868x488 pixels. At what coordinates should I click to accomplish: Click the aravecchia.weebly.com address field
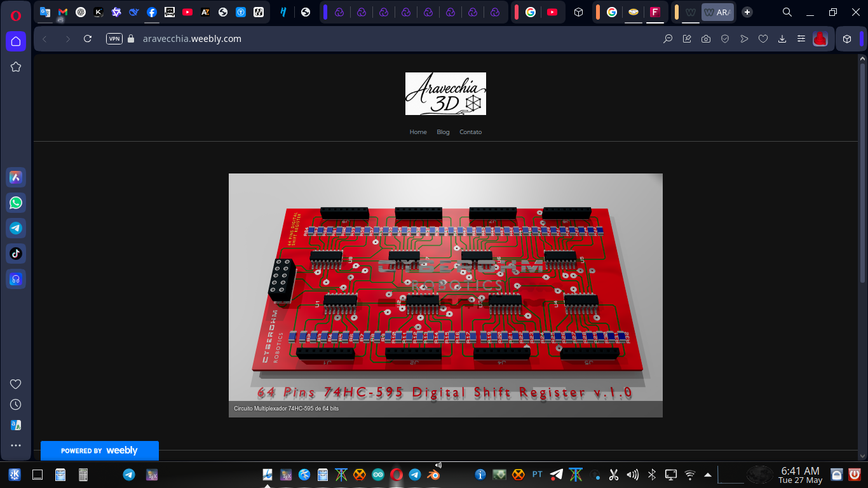pos(192,39)
